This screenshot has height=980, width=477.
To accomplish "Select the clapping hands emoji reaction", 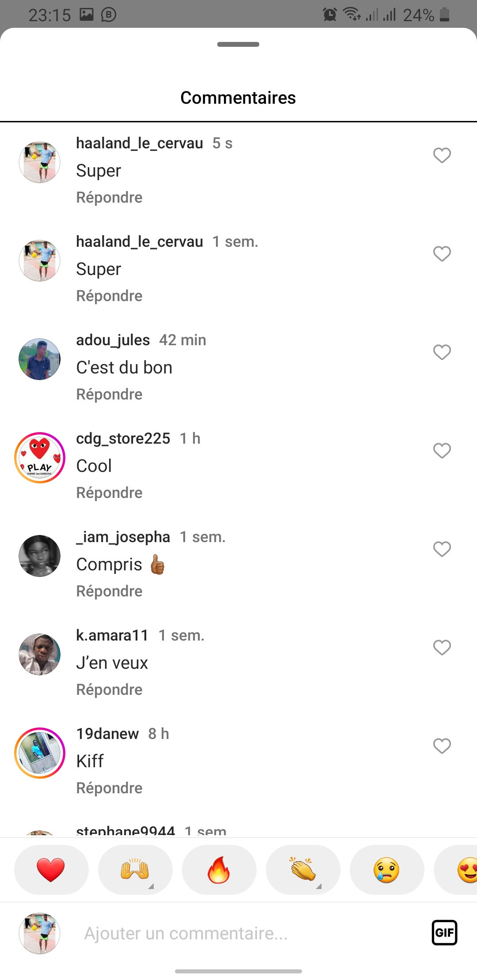I will 303,870.
